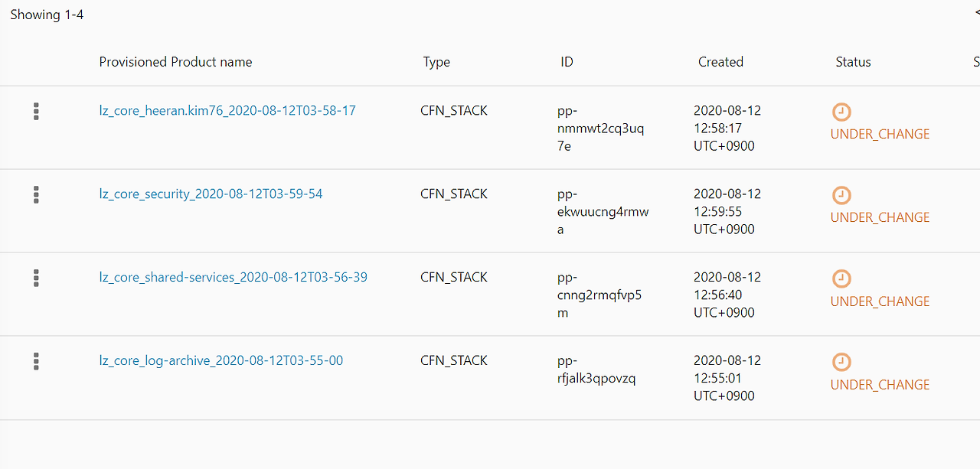
Task: Open lz_core_shared-services_2020-08-12T03-56-39 link
Action: coord(233,277)
